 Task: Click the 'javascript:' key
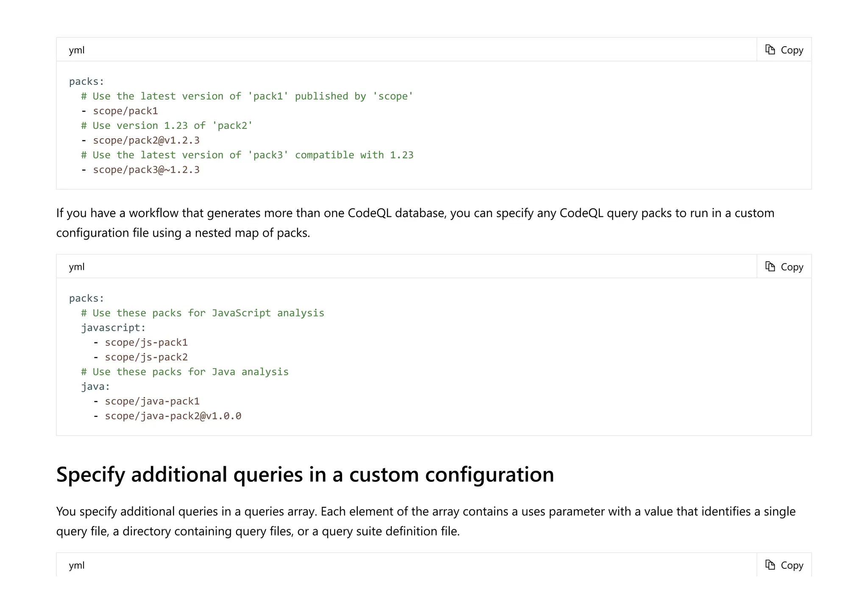113,328
